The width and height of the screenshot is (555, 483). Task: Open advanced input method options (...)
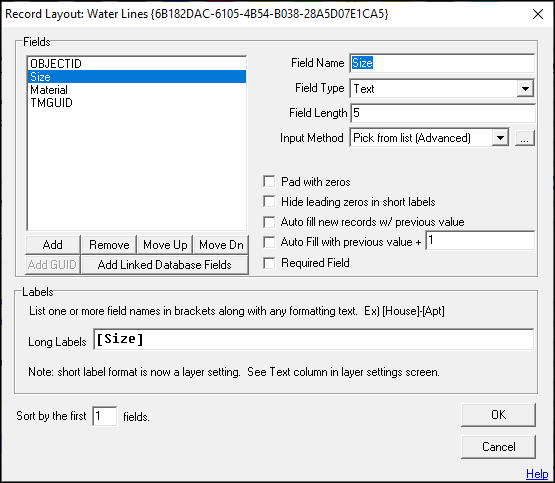click(525, 138)
